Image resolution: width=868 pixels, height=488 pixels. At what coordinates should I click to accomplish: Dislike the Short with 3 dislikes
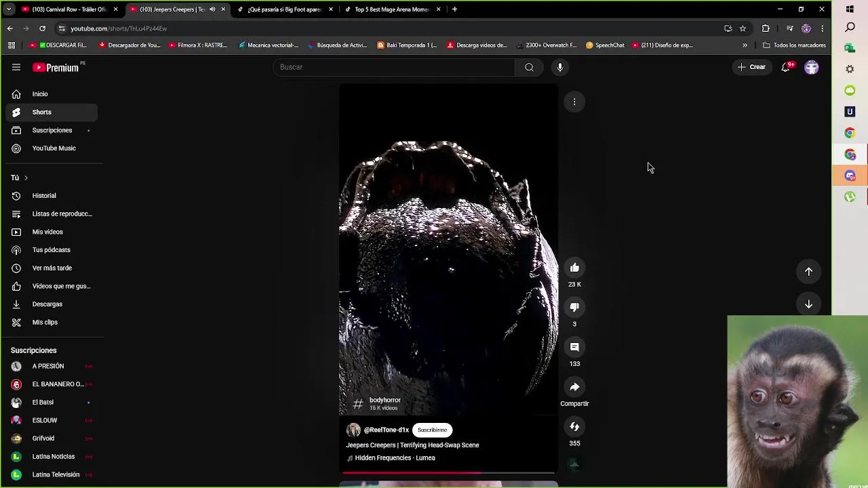click(574, 307)
